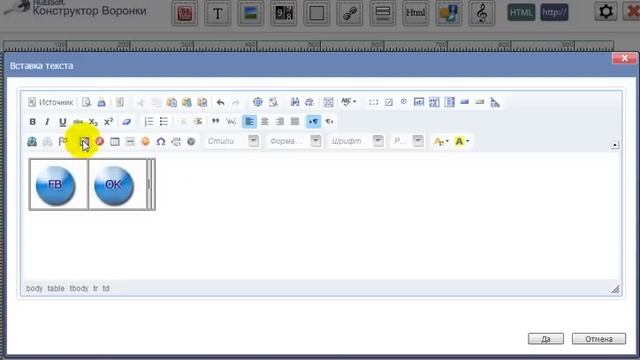Open the text color picker

441,141
